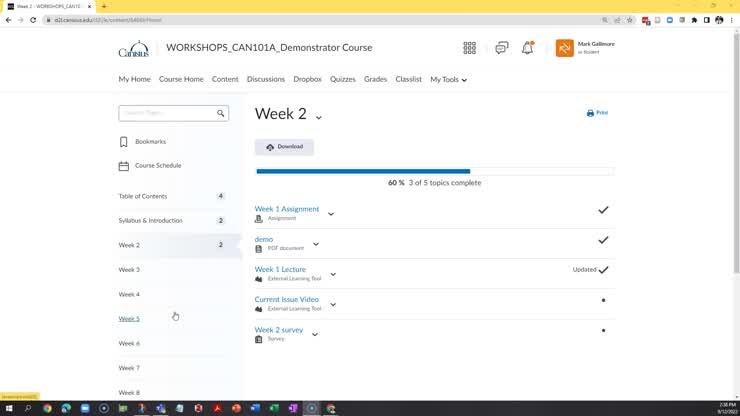Open the Week 2 survey link
Screen dimensions: 740x416
278,330
